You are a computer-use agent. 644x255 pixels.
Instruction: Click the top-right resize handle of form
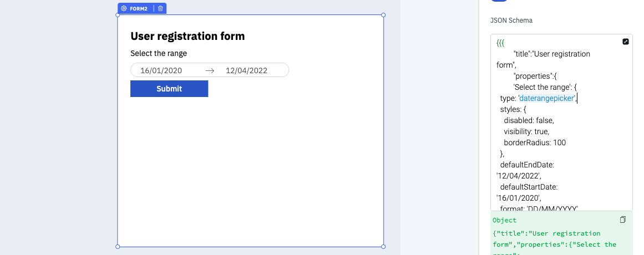[x=383, y=15]
